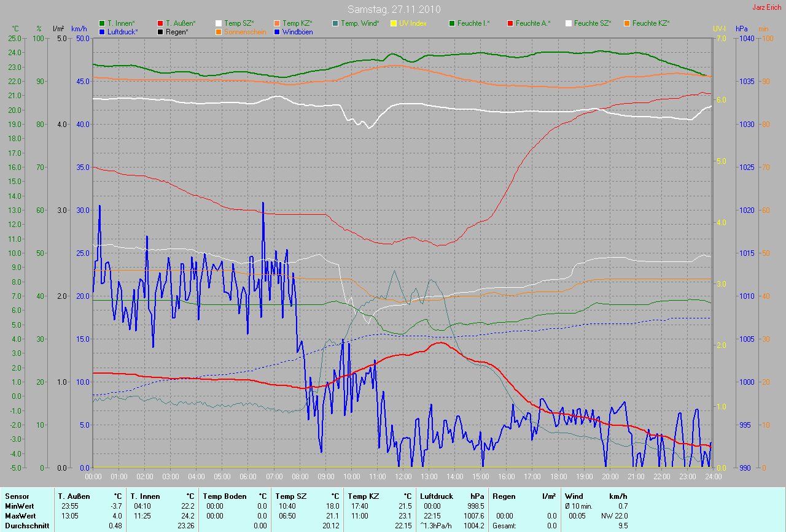Screen dimensions: 786x532
Task: Select the 'Feuchte KZ*' legend label
Action: point(651,23)
